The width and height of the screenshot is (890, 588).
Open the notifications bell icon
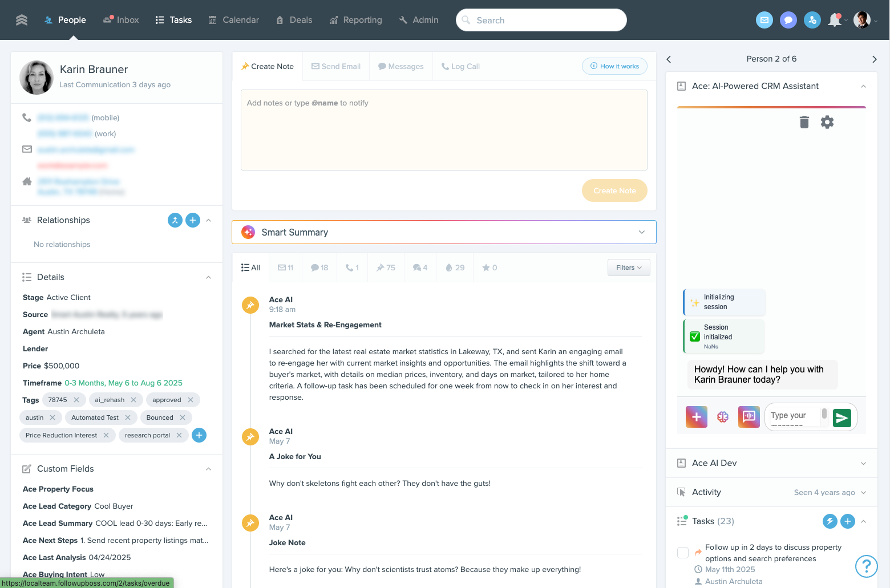tap(835, 20)
